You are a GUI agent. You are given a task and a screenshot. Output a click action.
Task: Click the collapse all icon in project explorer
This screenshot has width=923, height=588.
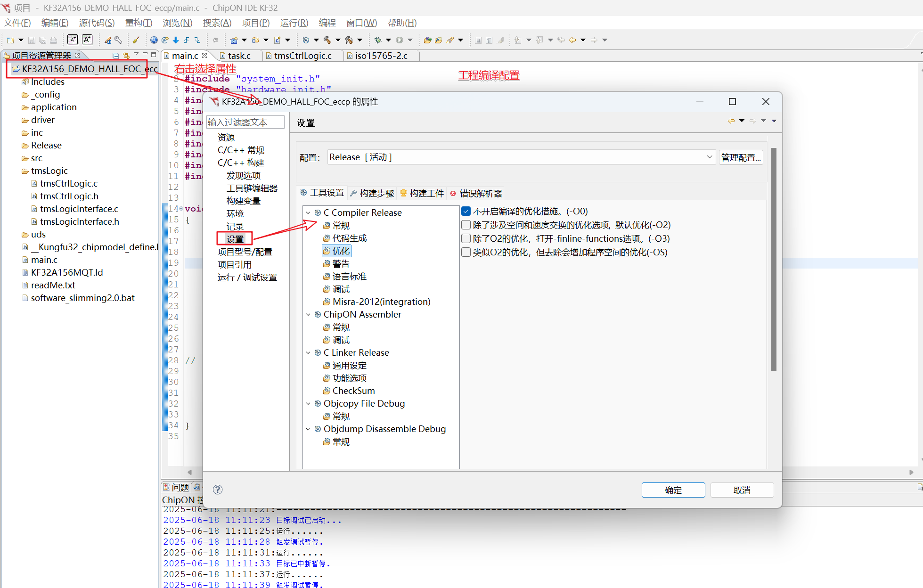115,55
